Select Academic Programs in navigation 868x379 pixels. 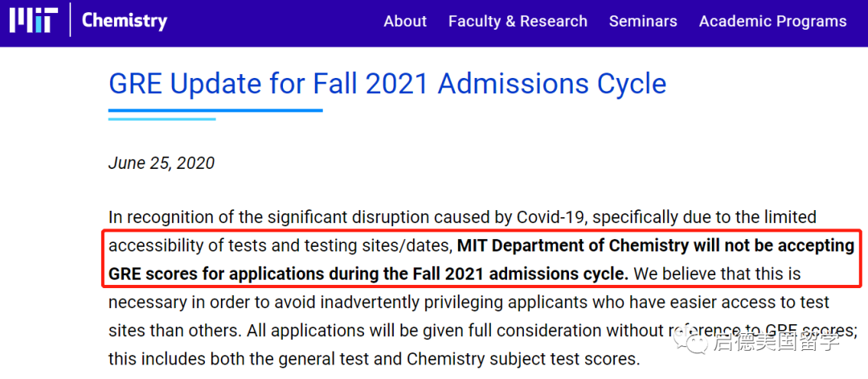point(772,22)
